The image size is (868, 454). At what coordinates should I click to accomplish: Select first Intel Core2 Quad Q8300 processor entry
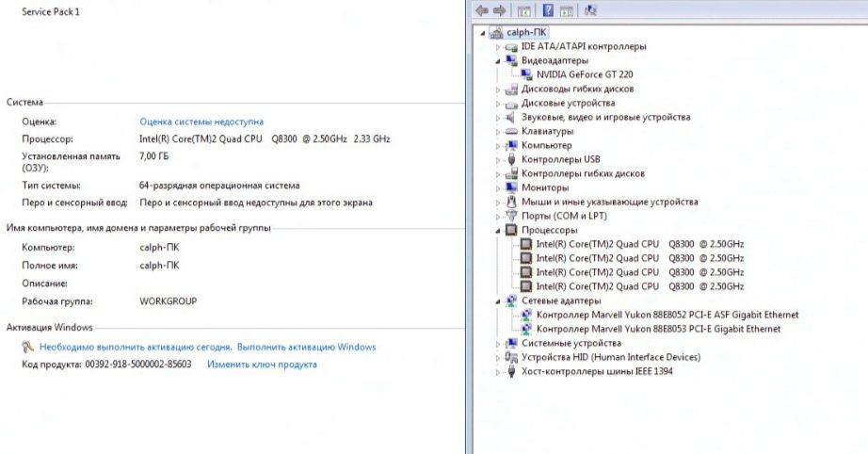tap(640, 244)
